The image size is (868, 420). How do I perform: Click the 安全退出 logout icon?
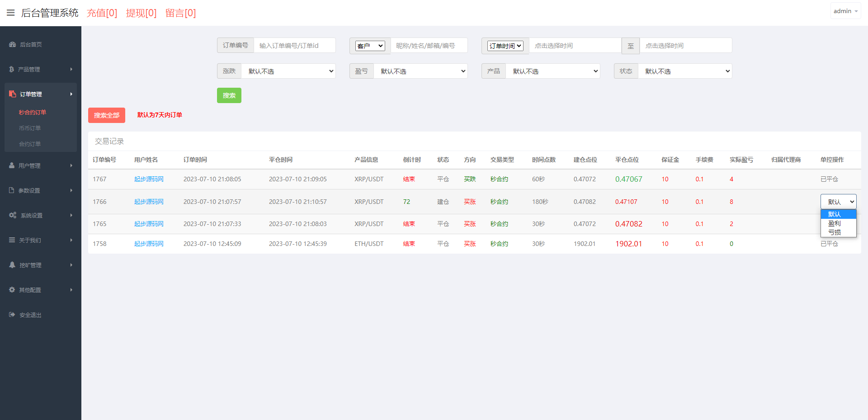(12, 315)
